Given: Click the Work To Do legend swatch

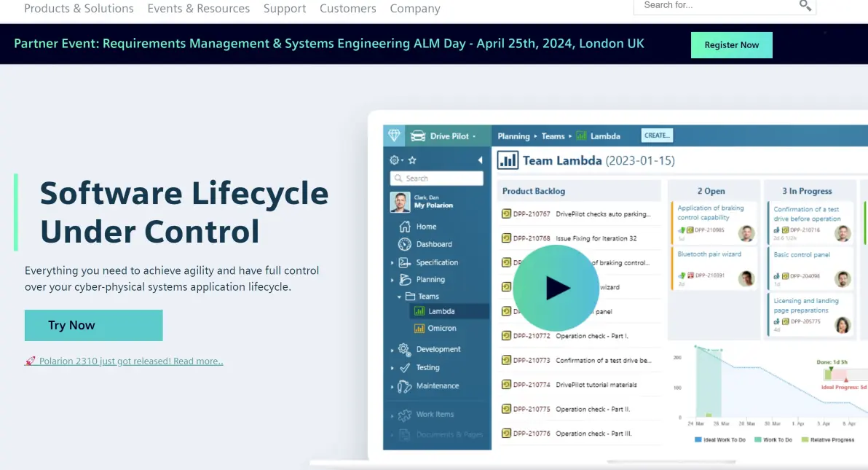Looking at the screenshot, I should [x=758, y=439].
